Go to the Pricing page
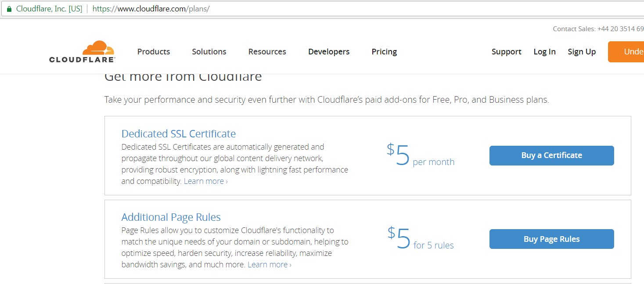The image size is (644, 284). (x=384, y=52)
